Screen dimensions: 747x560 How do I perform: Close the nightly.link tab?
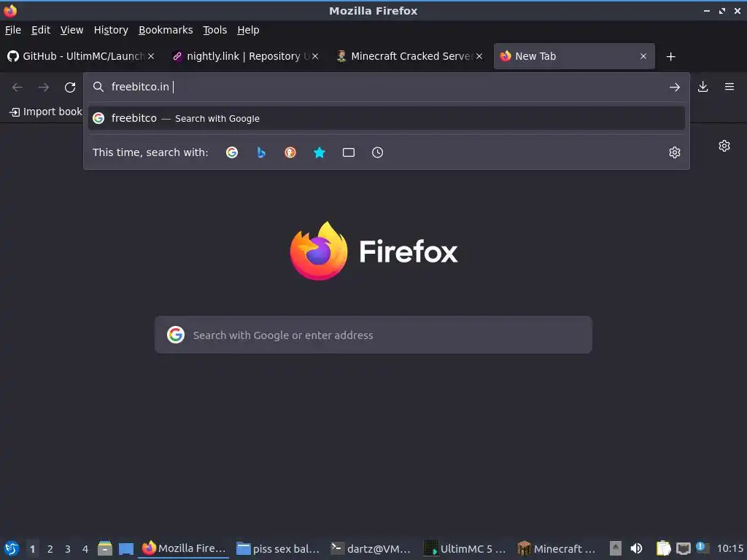315,56
